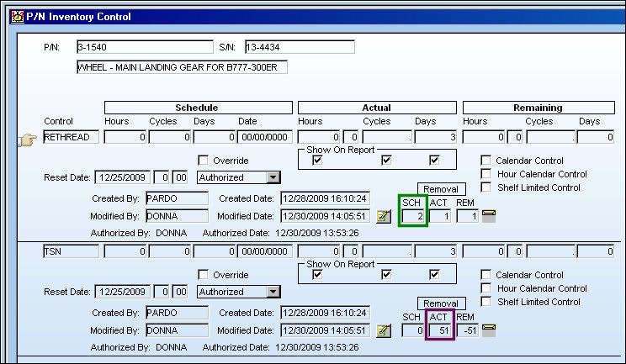The height and width of the screenshot is (364, 626).
Task: Click Removal button in RETHREAD section
Action: [x=441, y=189]
